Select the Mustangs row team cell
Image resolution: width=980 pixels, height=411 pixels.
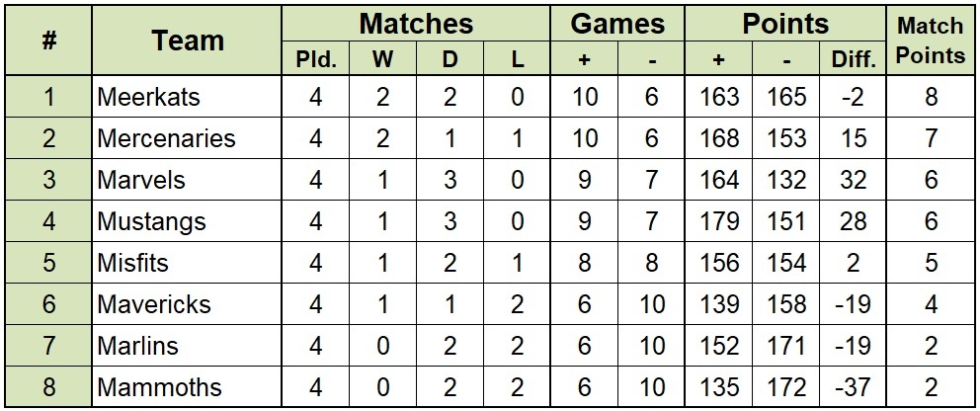(x=187, y=221)
